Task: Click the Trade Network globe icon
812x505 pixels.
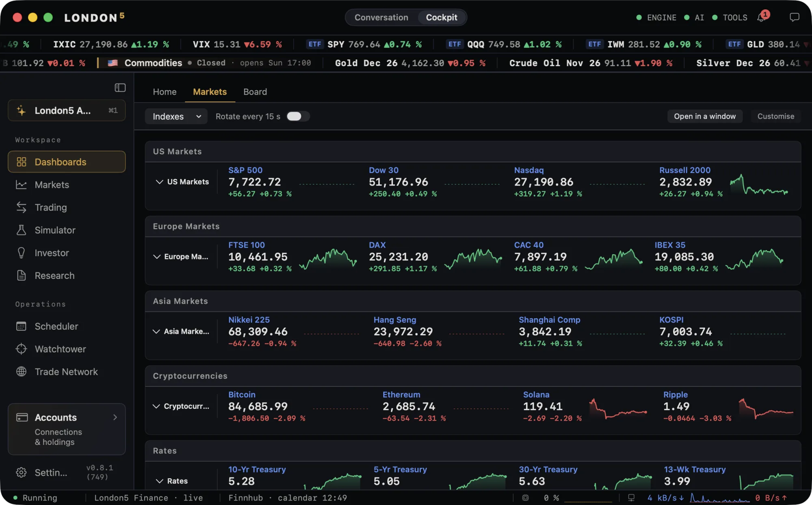Action: click(x=22, y=372)
